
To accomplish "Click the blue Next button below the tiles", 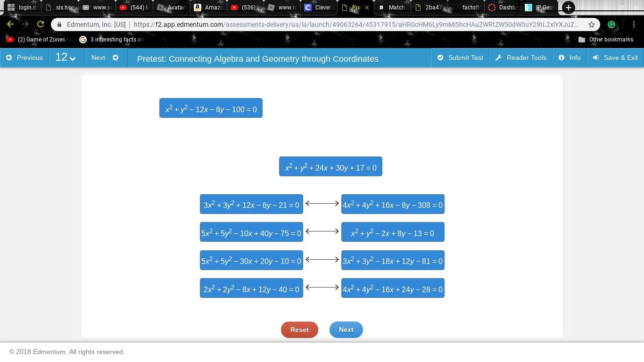I will pos(346,329).
